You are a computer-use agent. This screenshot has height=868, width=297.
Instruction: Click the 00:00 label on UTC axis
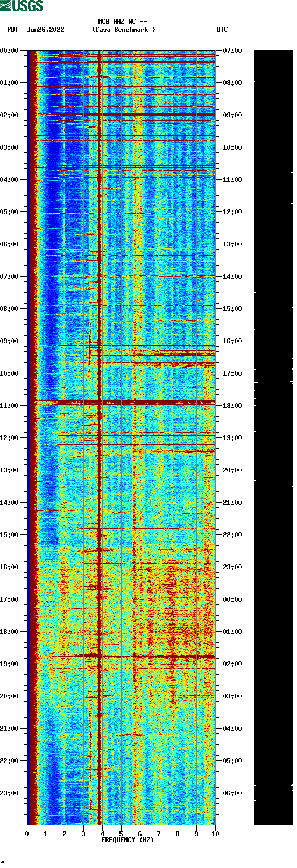232,599
